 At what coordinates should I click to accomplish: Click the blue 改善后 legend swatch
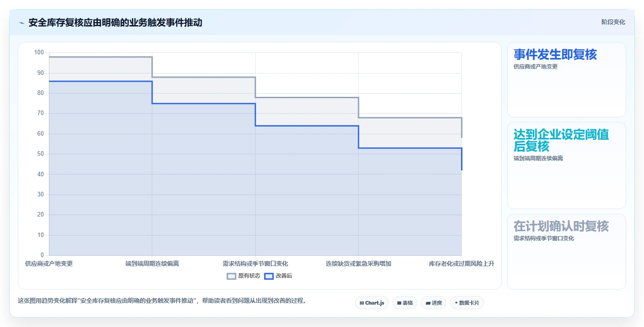[x=269, y=276]
